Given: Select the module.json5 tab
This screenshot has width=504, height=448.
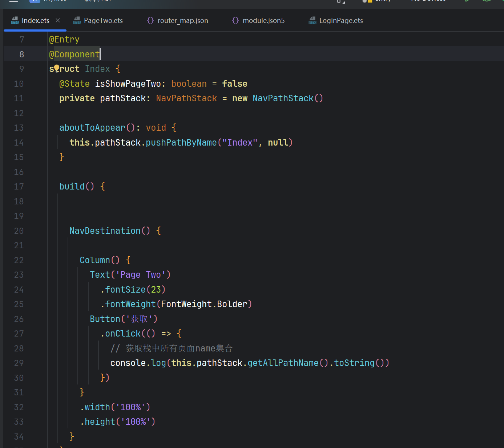Looking at the screenshot, I should coord(263,21).
